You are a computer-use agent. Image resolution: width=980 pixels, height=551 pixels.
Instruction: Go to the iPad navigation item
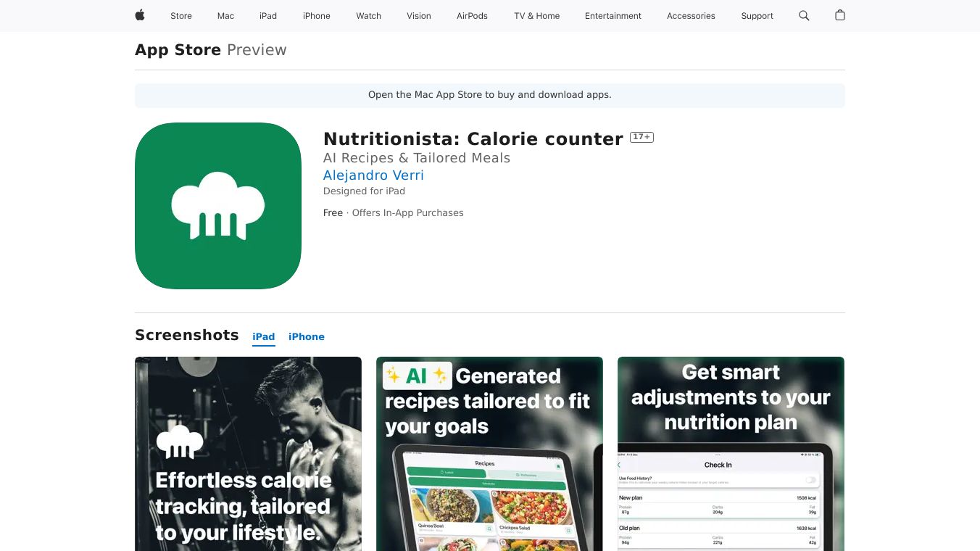[x=268, y=16]
